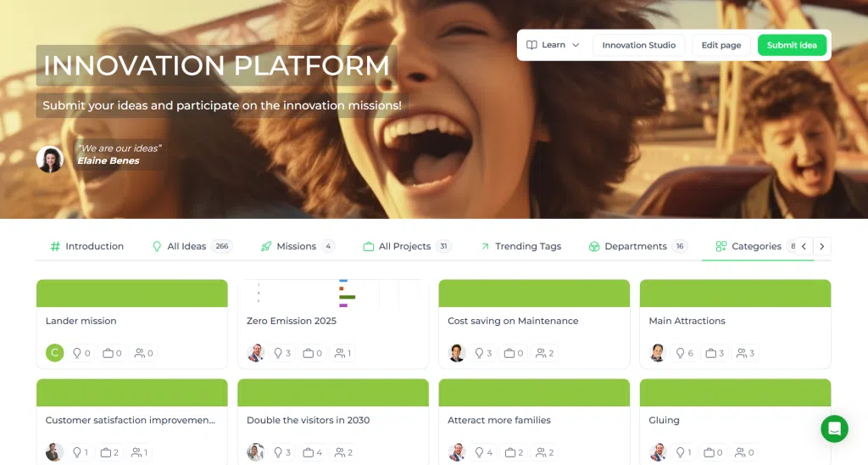Click the members icon on Gluing card
Screen dimensions: 868x465
(739, 452)
